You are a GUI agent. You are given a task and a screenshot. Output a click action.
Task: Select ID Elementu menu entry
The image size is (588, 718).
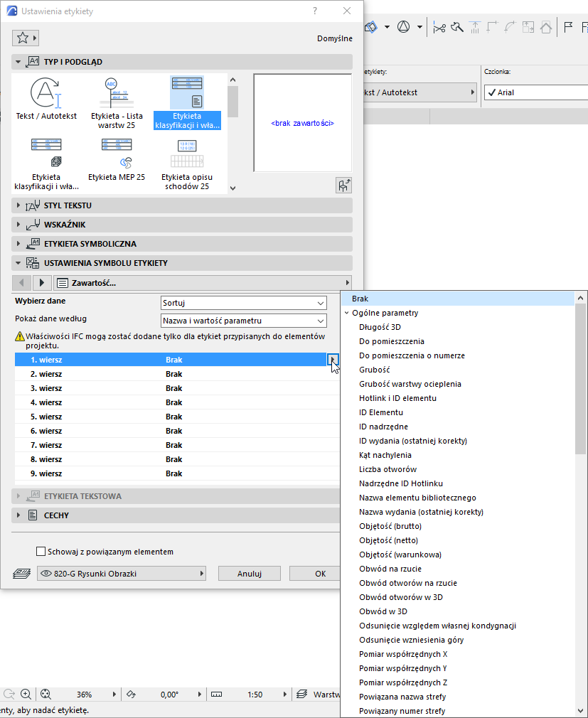pos(381,412)
